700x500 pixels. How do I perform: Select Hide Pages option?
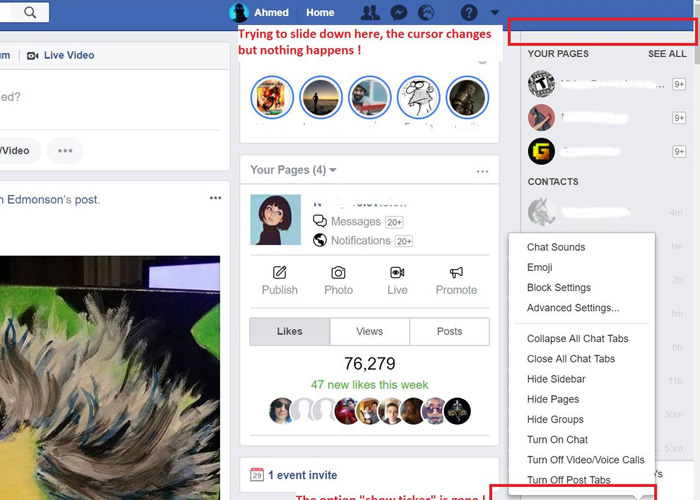tap(553, 400)
